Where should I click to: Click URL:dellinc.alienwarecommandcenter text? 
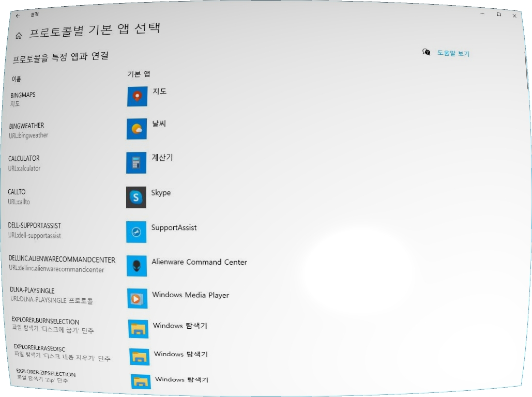[x=56, y=269]
